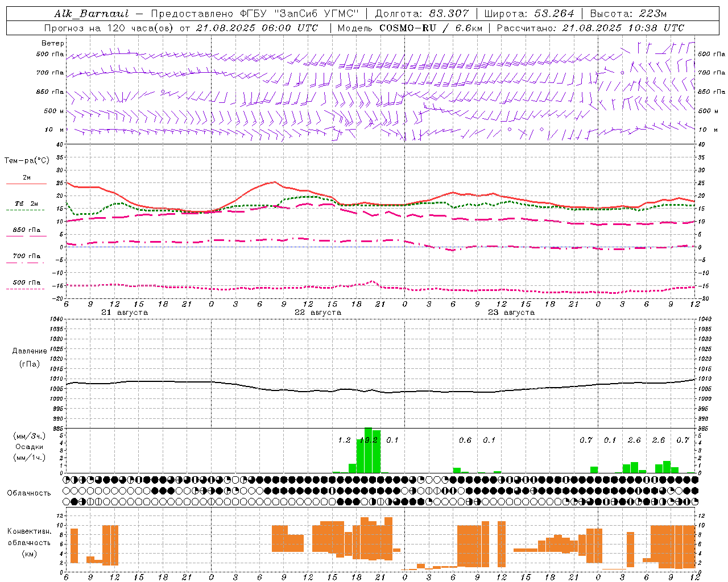Click the Alk_Barnaul station title

coord(91,14)
